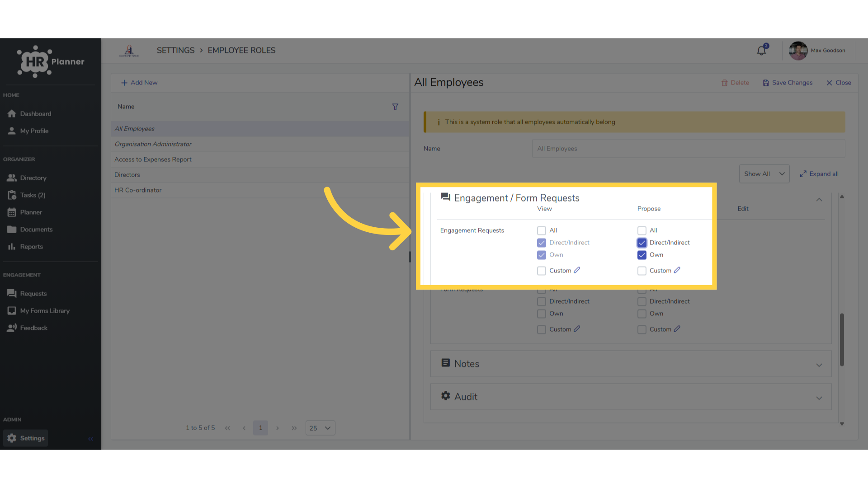Collapse the Engagement / Form Requests section
868x488 pixels.
coord(819,199)
